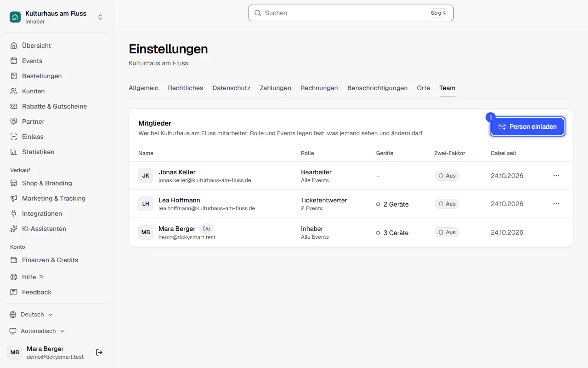
Task: Click the Ticketentwerter role text
Action: point(324,200)
